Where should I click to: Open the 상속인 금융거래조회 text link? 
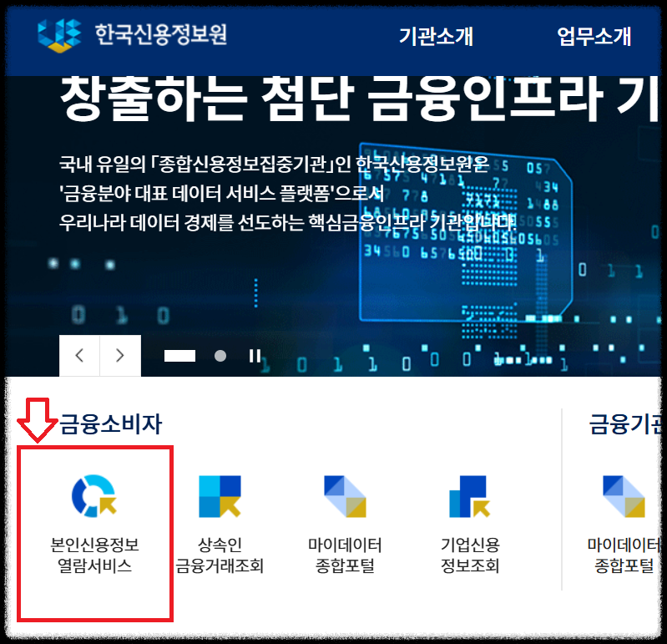220,555
